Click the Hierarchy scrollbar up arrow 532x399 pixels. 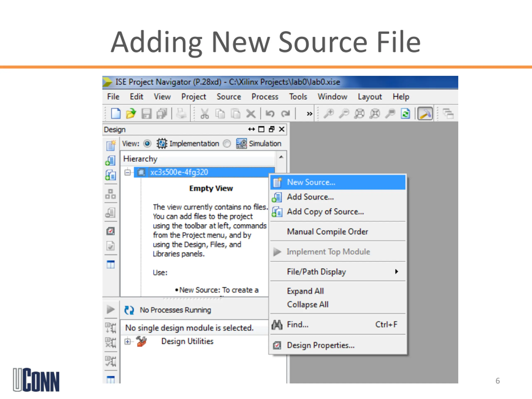281,157
